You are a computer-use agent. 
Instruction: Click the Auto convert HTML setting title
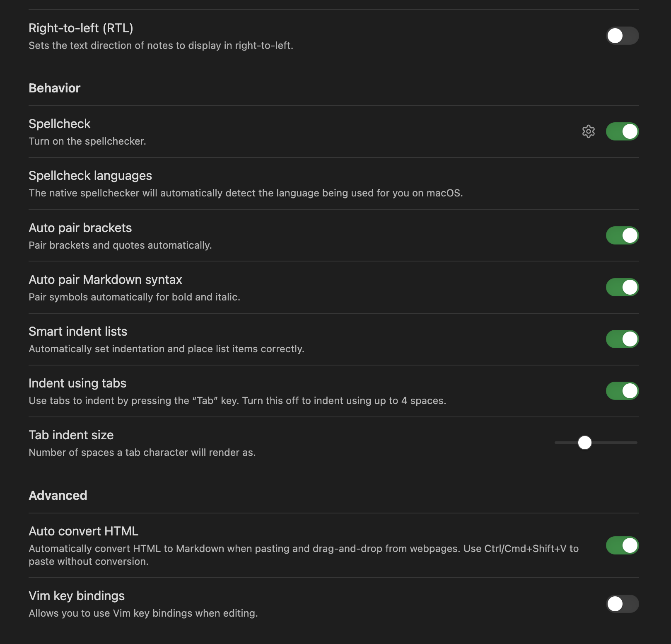click(83, 531)
